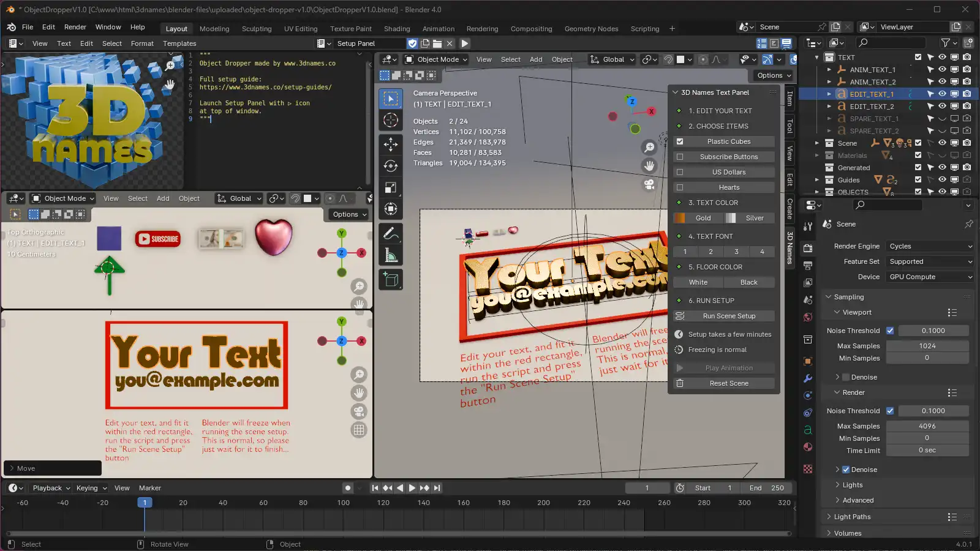Open the File menu
The width and height of the screenshot is (980, 551).
(28, 27)
